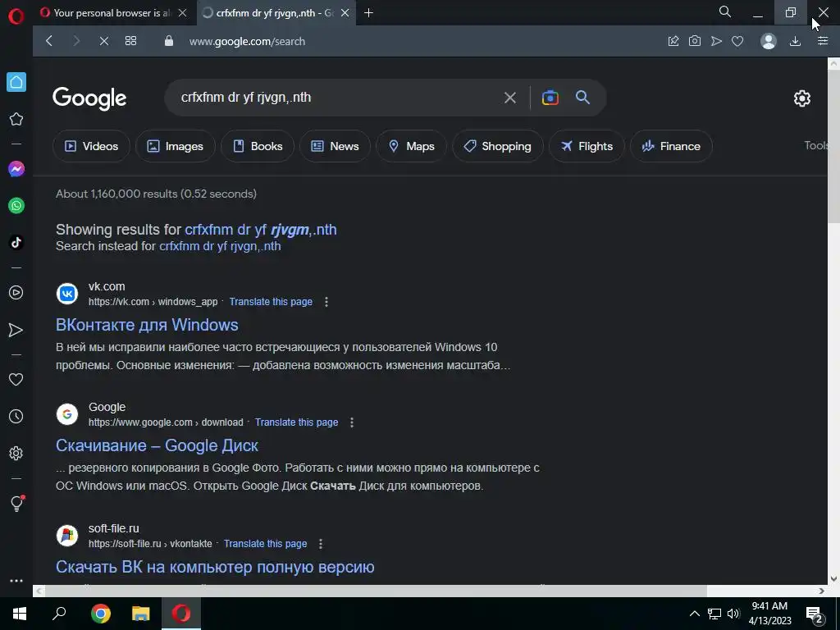Open the lightbulb tips icon in the sidebar

17,503
